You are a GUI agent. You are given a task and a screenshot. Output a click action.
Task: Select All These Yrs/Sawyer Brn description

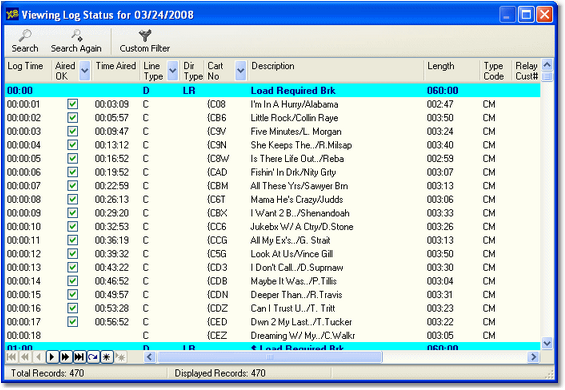(x=299, y=186)
